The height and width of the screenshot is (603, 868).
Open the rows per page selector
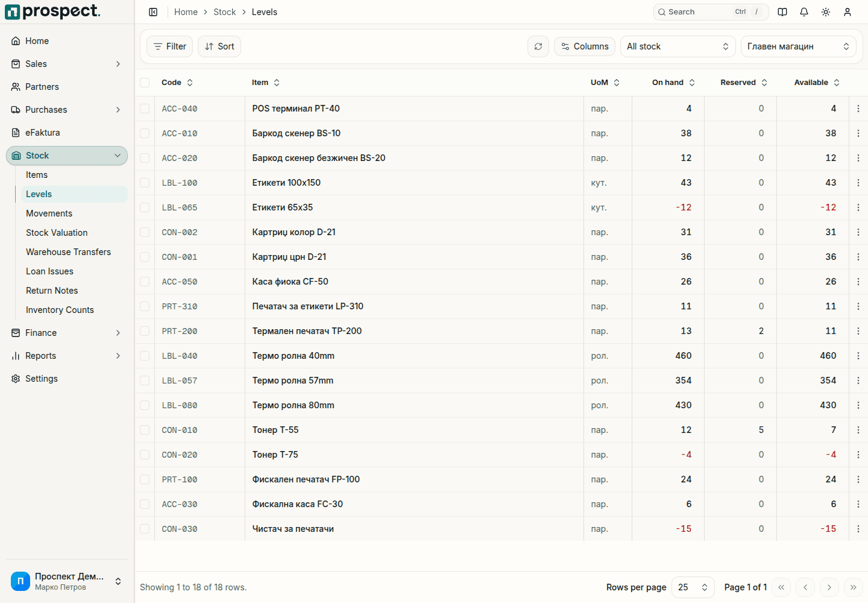tap(693, 587)
